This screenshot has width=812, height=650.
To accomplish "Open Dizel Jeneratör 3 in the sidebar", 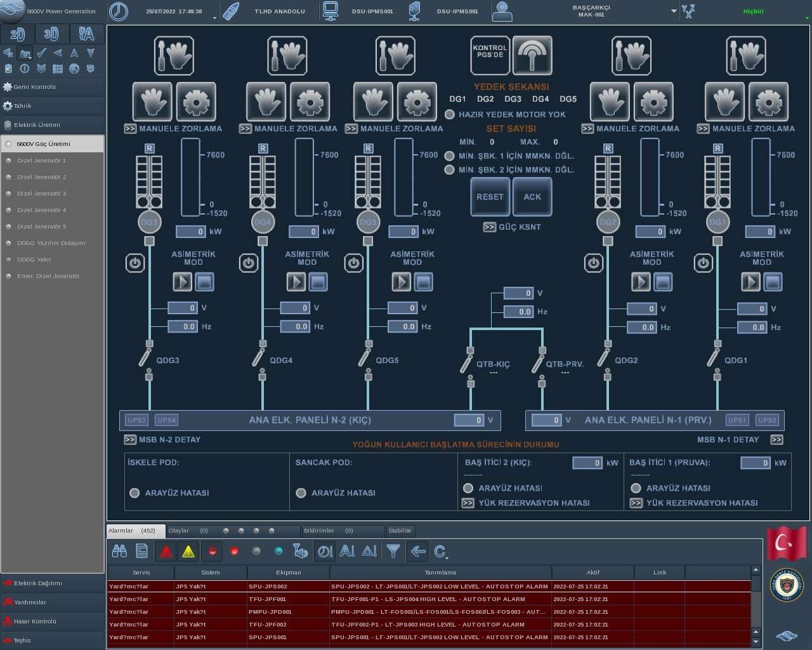I will click(x=42, y=194).
